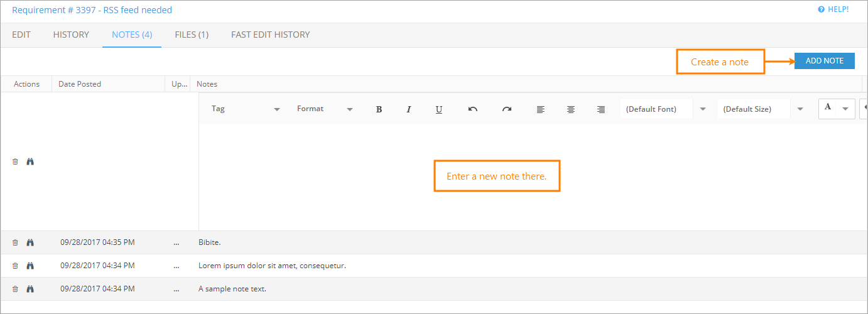Image resolution: width=868 pixels, height=314 pixels.
Task: Switch to the History tab
Action: pos(71,35)
